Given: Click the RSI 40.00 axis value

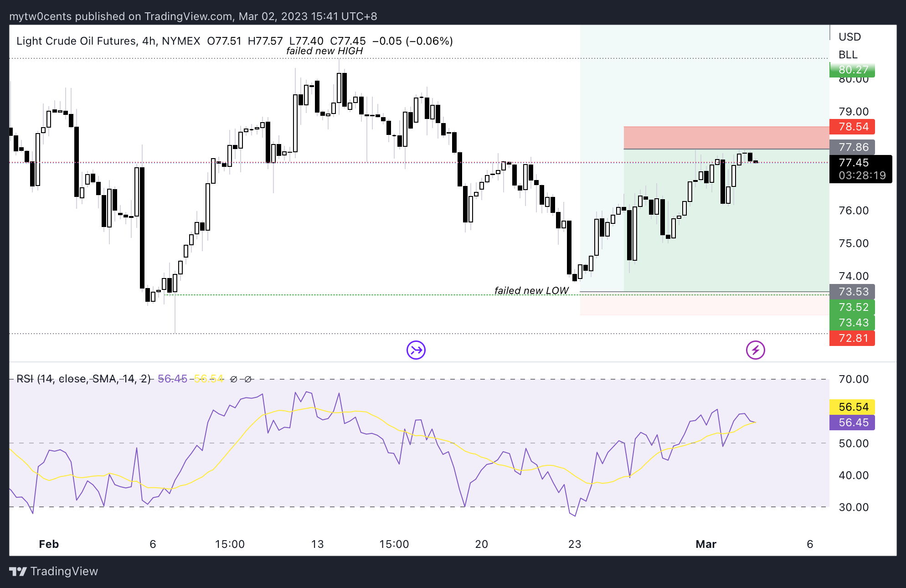Looking at the screenshot, I should pos(854,475).
